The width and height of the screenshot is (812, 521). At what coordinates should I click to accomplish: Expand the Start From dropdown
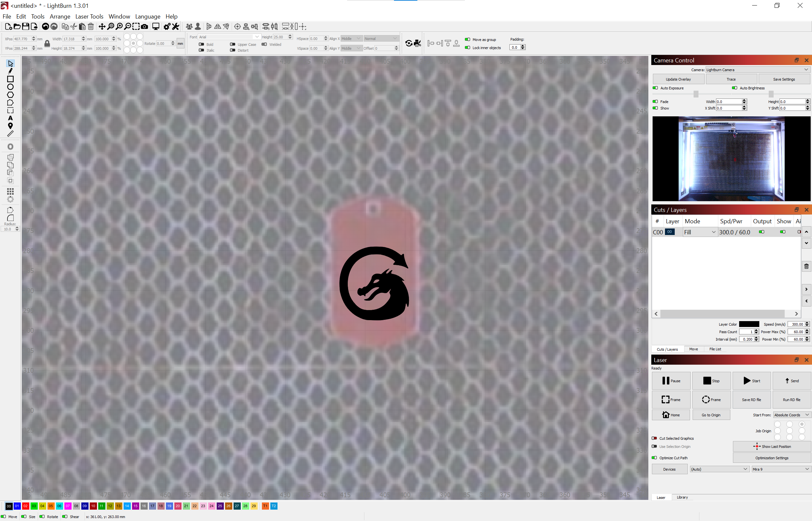coord(792,415)
